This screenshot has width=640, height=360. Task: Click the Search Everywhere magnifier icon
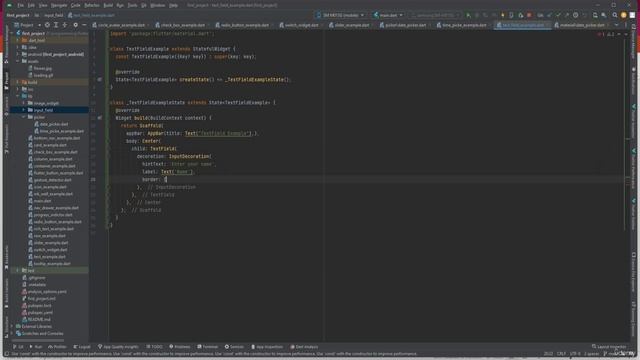(615, 15)
